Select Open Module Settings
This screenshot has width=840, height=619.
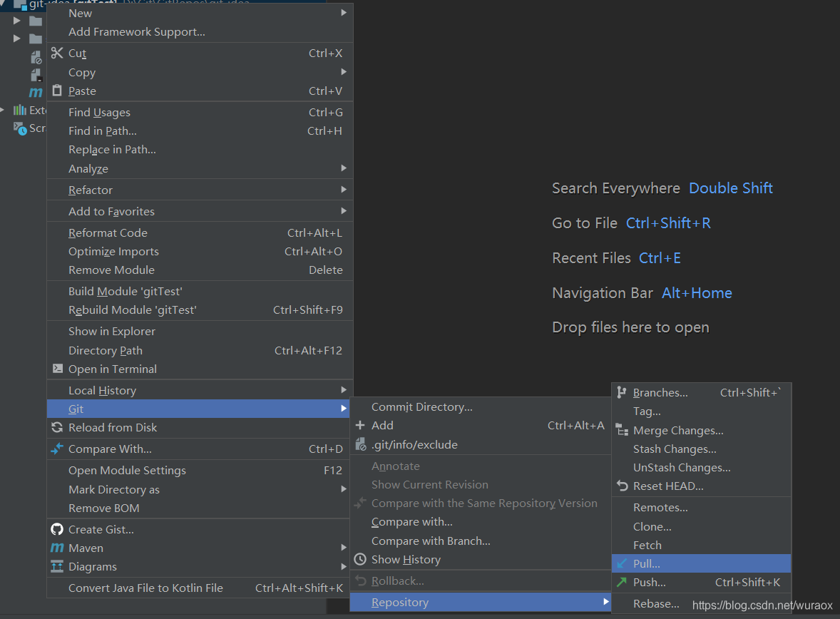[198, 470]
